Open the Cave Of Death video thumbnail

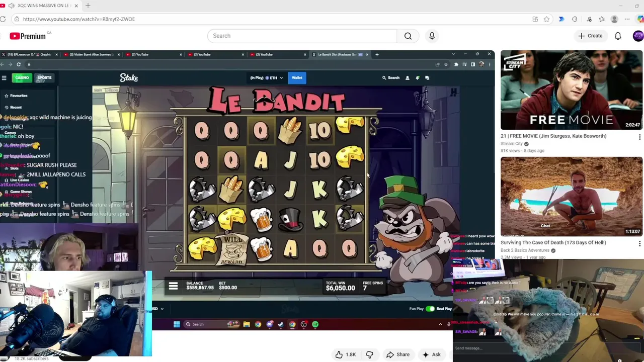click(572, 197)
